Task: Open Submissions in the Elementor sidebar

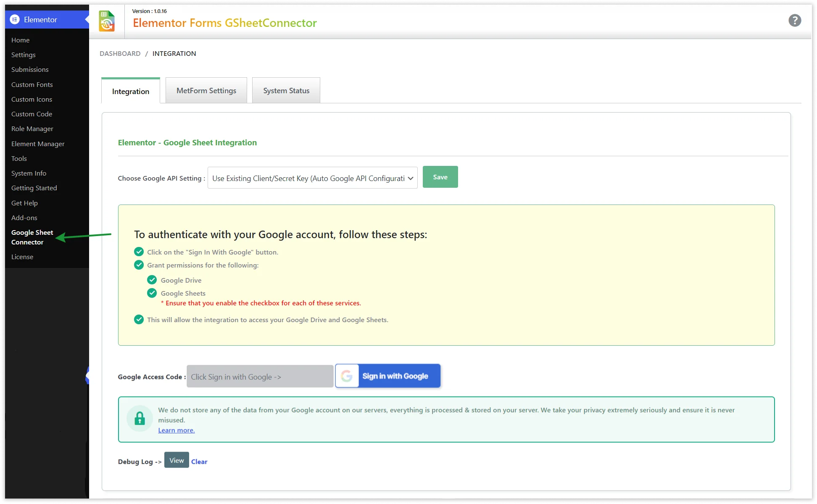Action: (30, 69)
